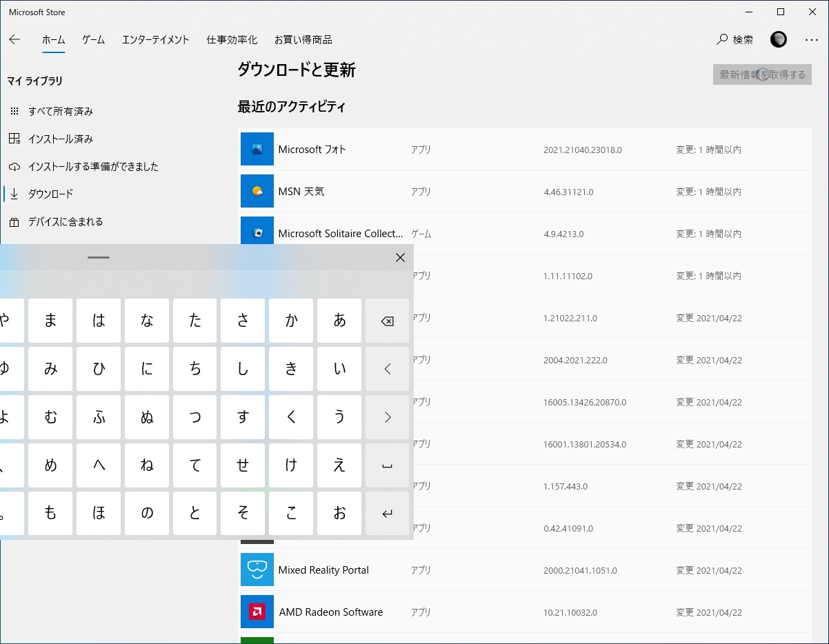Open the お買い得商品 tab
The image size is (829, 644).
coord(303,39)
